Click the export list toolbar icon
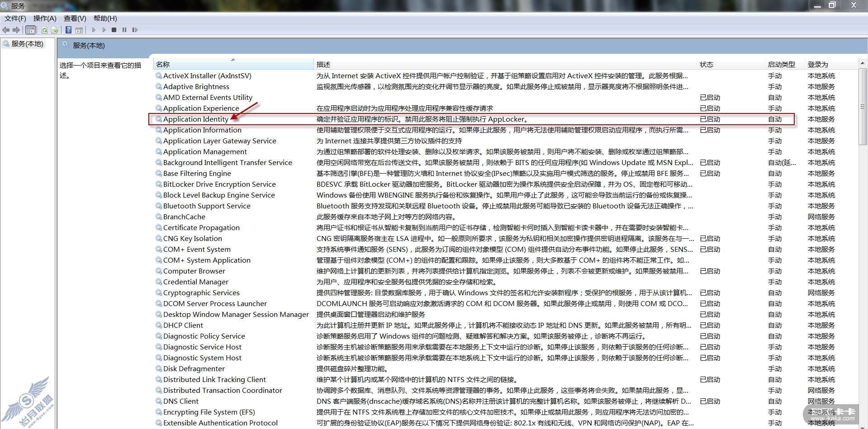 click(x=55, y=30)
